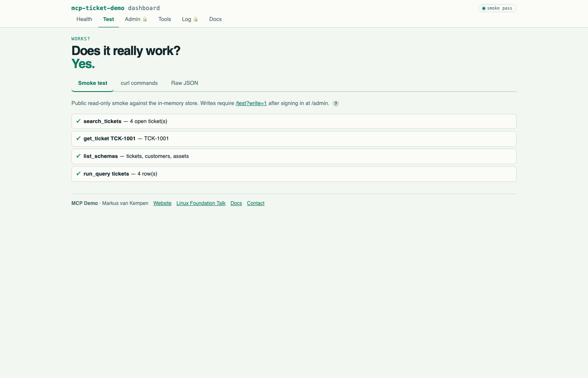Click the '4 row(s)' result text
588x378 pixels.
[x=147, y=174]
